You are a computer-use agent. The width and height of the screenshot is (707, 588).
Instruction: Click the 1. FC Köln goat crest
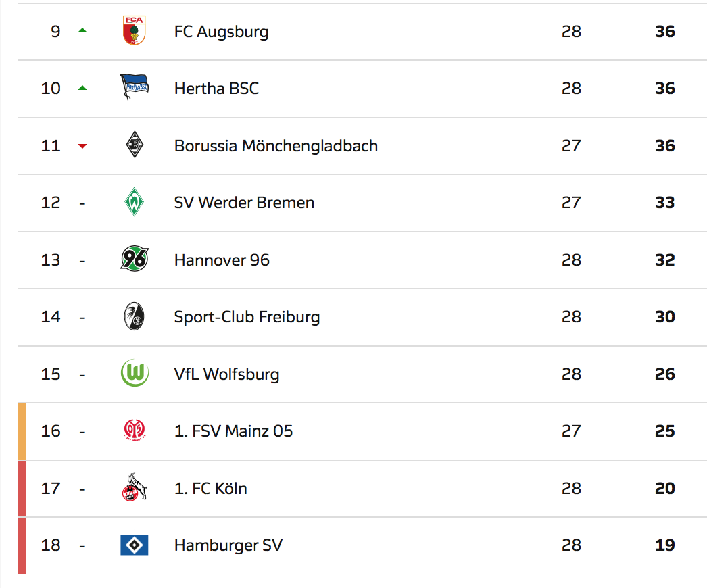[x=134, y=488]
